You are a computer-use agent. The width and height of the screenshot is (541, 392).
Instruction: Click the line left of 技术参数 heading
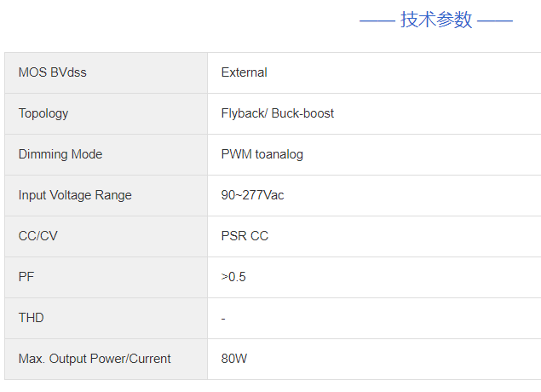pyautogui.click(x=377, y=20)
